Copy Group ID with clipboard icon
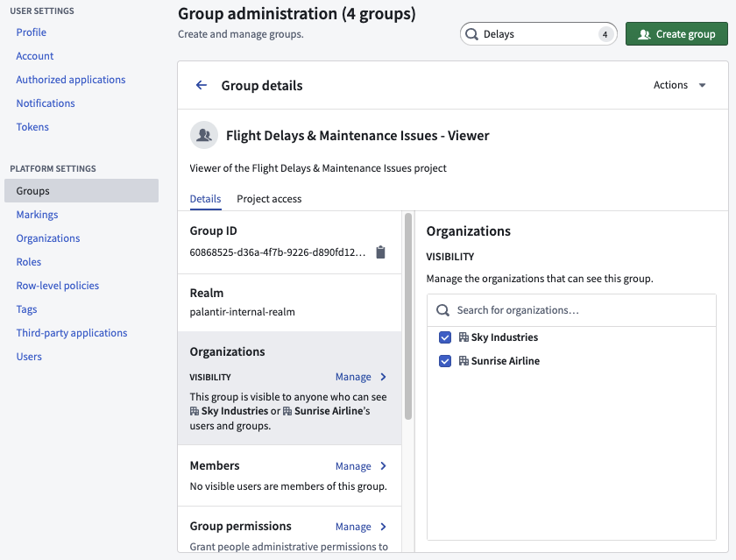Viewport: 736px width, 560px height. pos(380,252)
